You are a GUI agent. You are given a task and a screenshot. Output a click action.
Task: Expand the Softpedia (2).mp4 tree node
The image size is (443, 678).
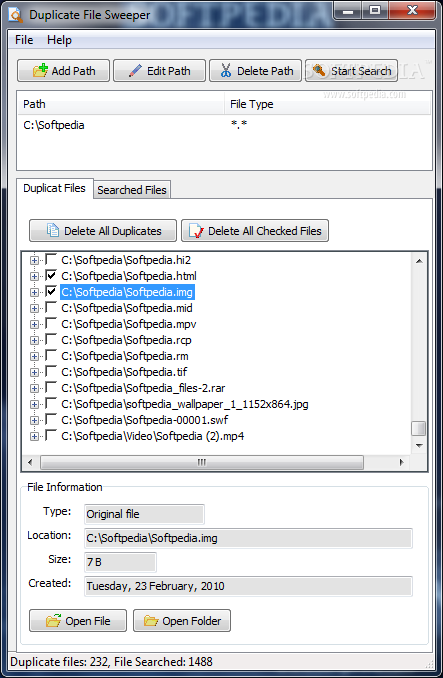[34, 437]
